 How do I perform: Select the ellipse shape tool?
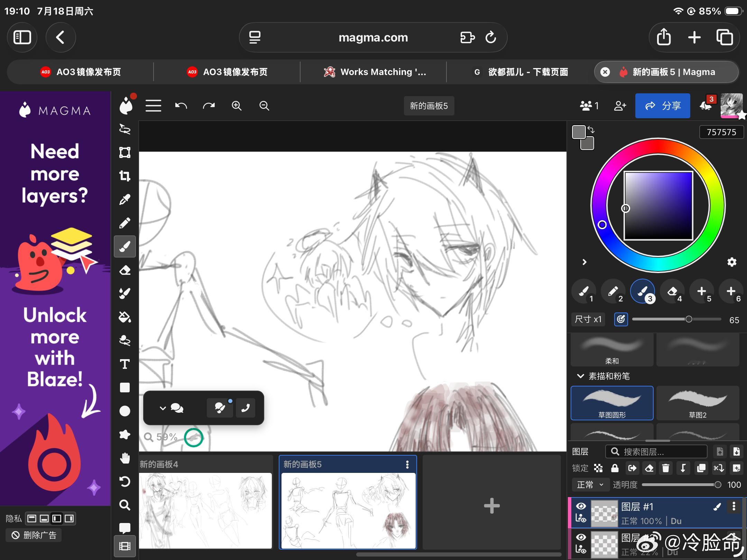pos(125,411)
